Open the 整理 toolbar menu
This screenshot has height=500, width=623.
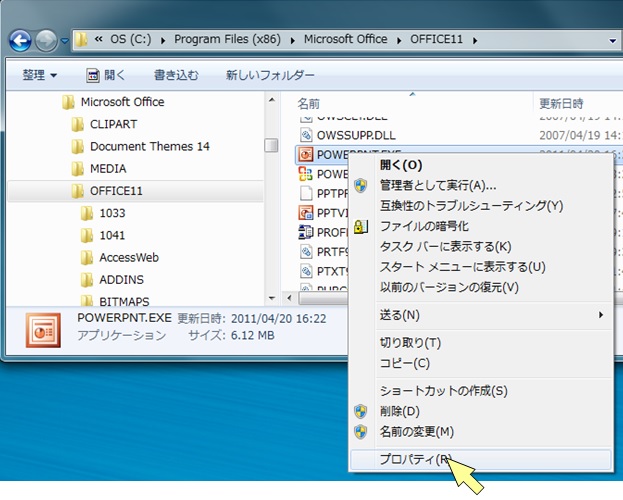tap(39, 75)
